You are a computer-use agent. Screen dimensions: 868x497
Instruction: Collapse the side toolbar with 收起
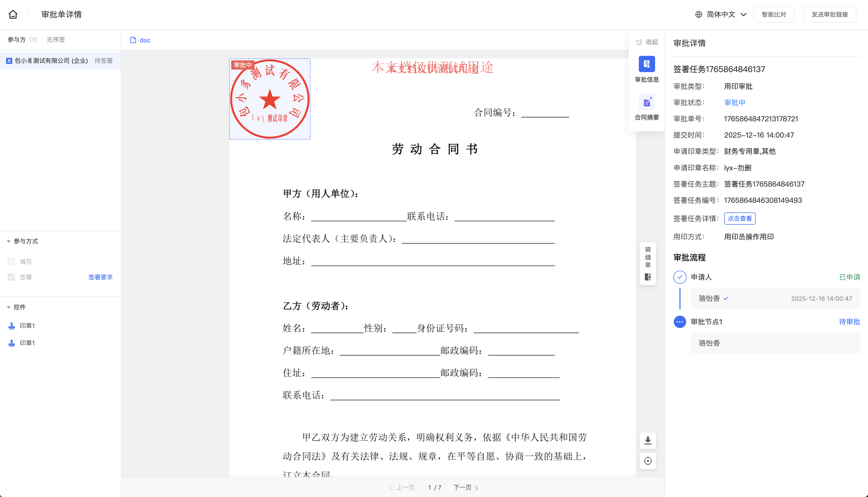647,42
